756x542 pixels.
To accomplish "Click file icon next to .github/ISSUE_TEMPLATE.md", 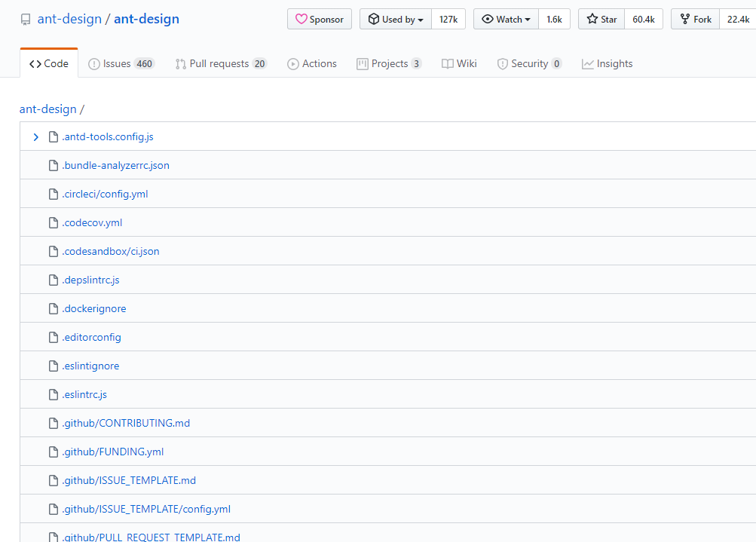I will (x=54, y=481).
